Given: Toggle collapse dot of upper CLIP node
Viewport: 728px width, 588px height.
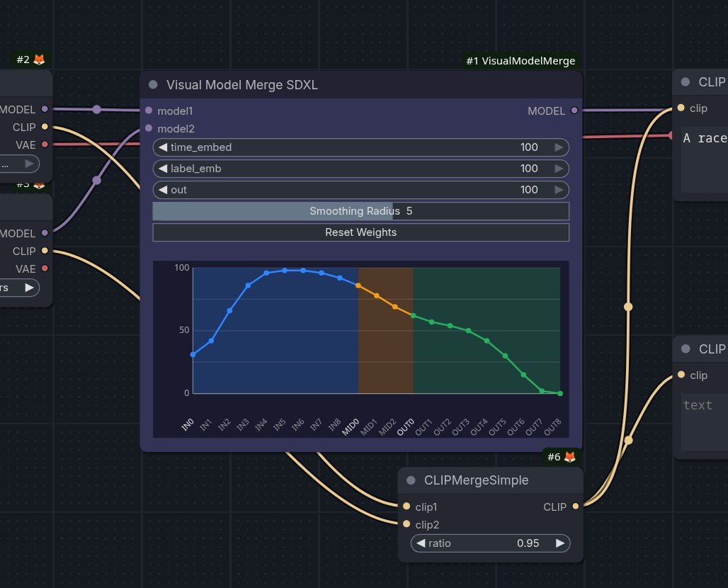Looking at the screenshot, I should [686, 81].
